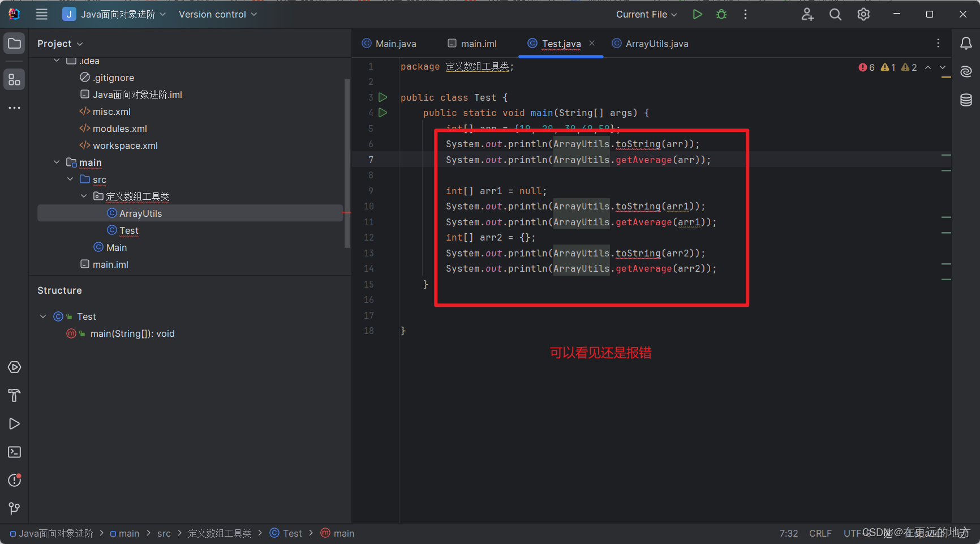Start debugging with the bug icon

pos(721,14)
